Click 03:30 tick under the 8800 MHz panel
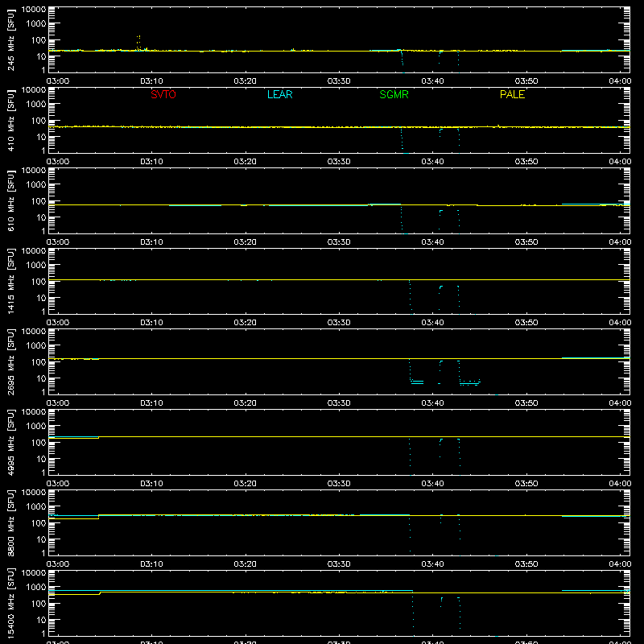The width and height of the screenshot is (644, 644). [339, 564]
